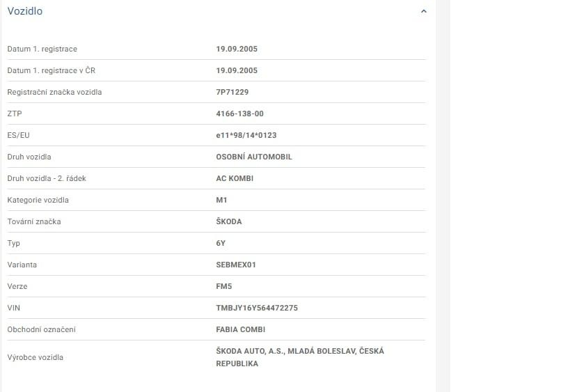The width and height of the screenshot is (568, 392).
Task: Select the vehicle category value M1
Action: (x=222, y=200)
